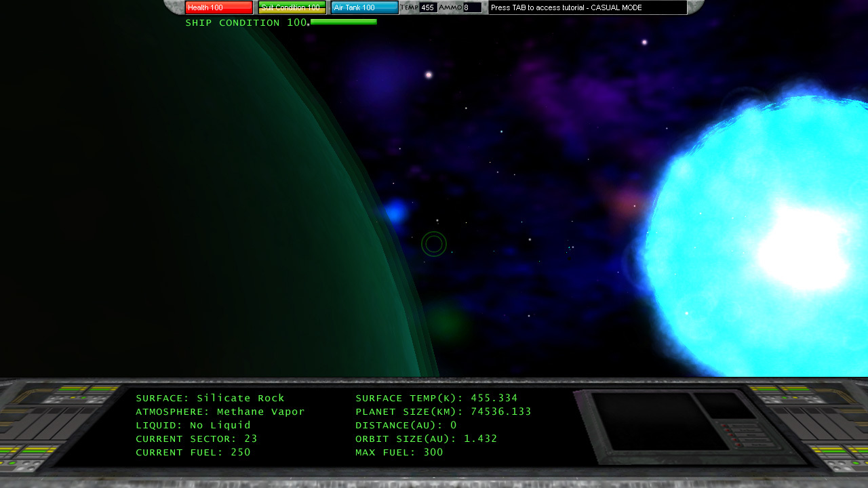Click the small upper-right monitor screen
This screenshot has height=488, width=868.
(x=725, y=405)
